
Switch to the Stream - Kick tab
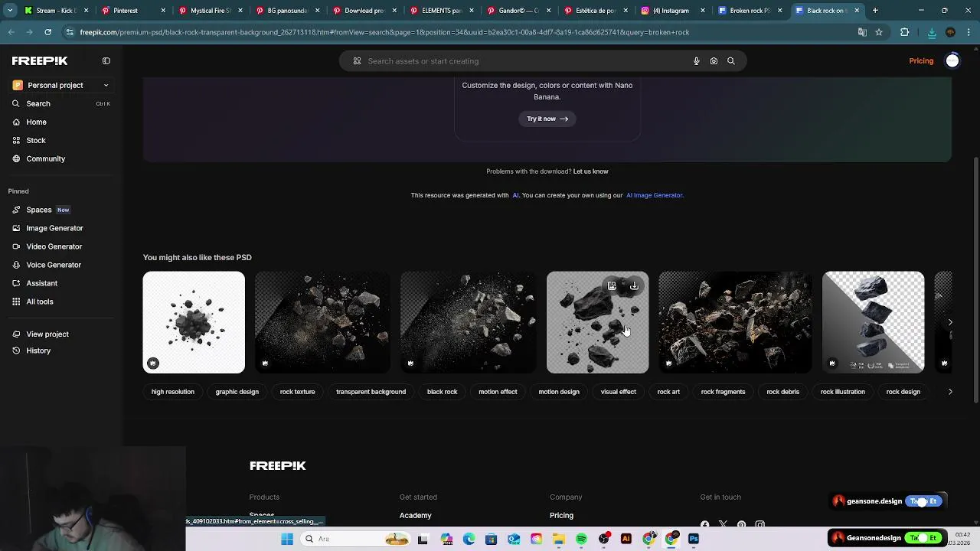(56, 11)
